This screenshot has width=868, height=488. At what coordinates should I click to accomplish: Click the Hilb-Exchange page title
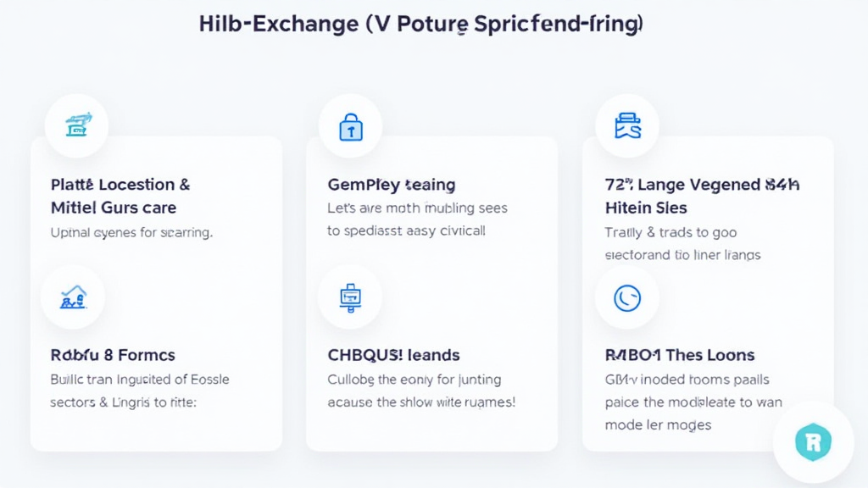[421, 25]
